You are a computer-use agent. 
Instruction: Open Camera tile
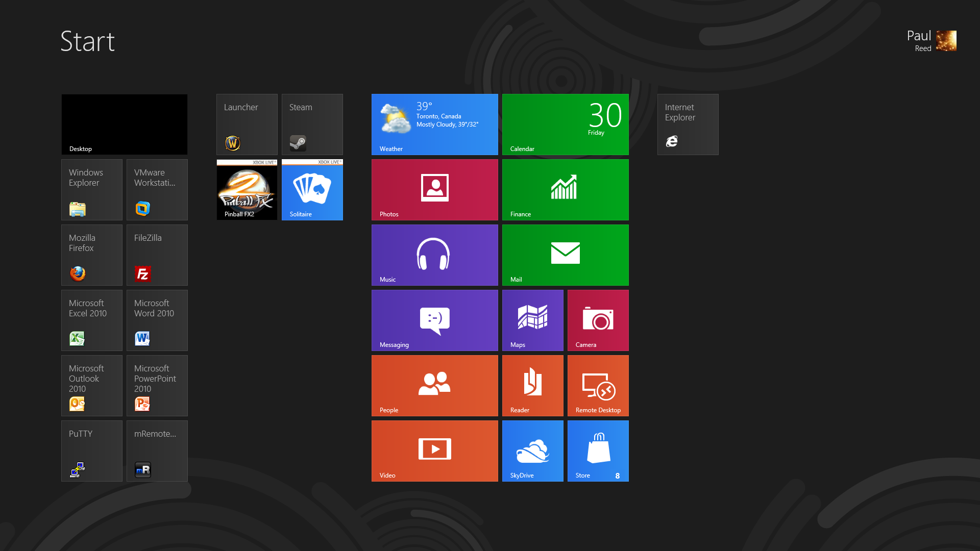pos(598,320)
